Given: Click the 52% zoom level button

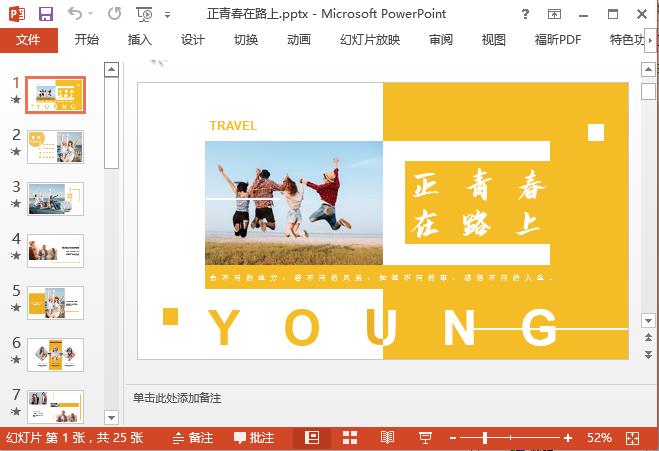Looking at the screenshot, I should 599,438.
